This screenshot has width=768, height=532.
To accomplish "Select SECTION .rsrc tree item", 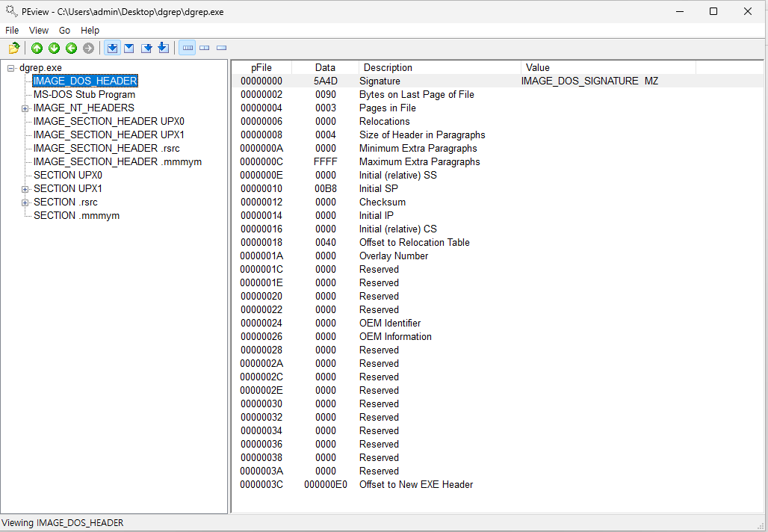I will 66,202.
